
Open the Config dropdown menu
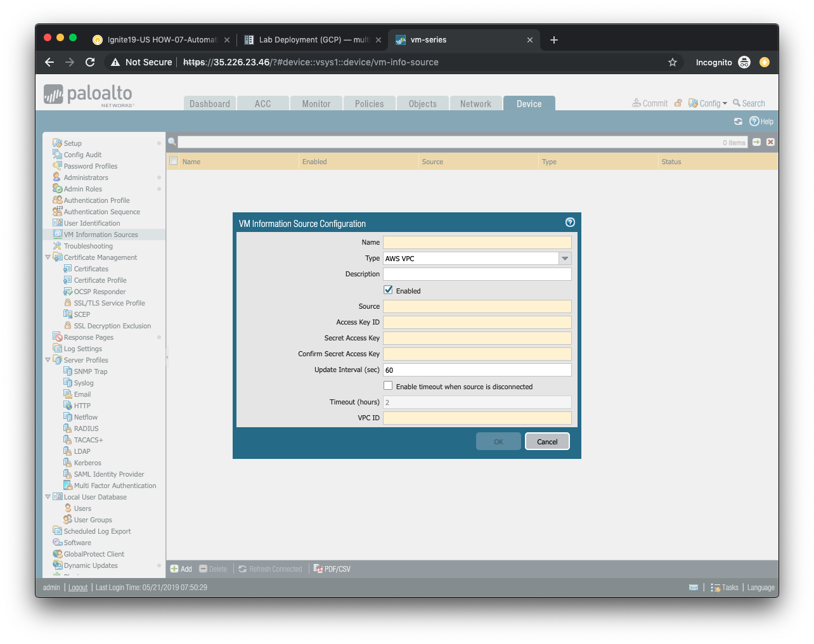coord(707,103)
